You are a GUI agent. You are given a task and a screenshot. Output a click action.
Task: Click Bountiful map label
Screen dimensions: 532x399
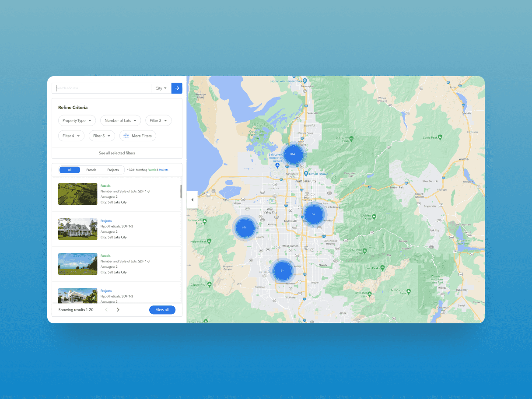coord(309,126)
